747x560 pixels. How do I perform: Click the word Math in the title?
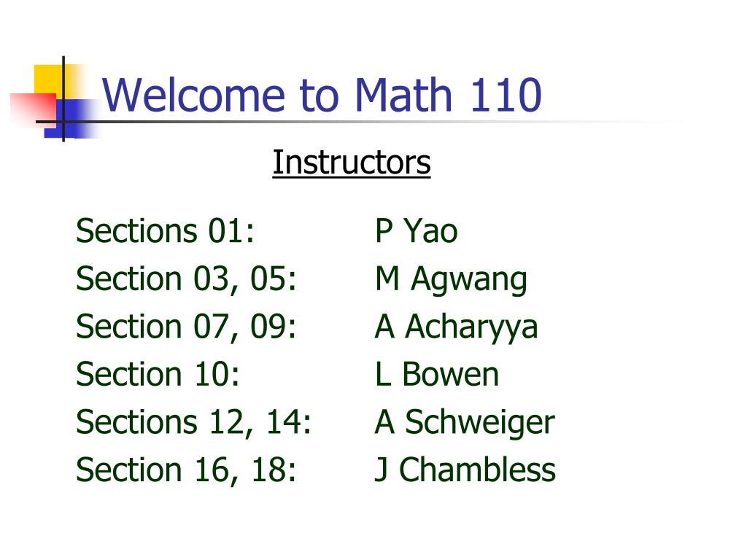pyautogui.click(x=403, y=95)
